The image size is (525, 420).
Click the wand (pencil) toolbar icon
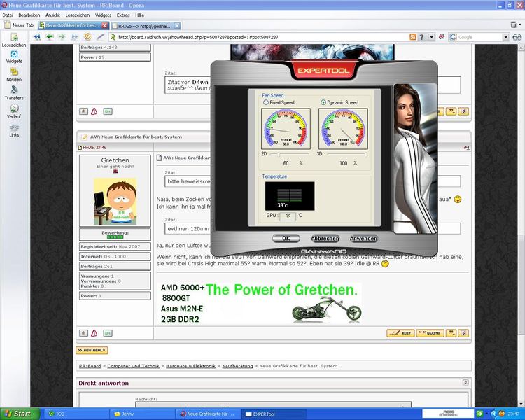[x=100, y=37]
